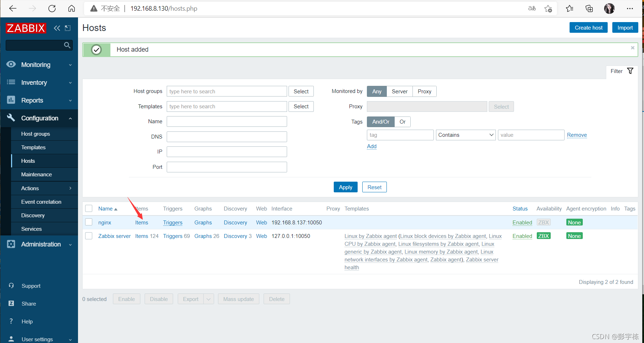Click the sidebar kiosk mode icon
The width and height of the screenshot is (644, 343).
pos(68,28)
